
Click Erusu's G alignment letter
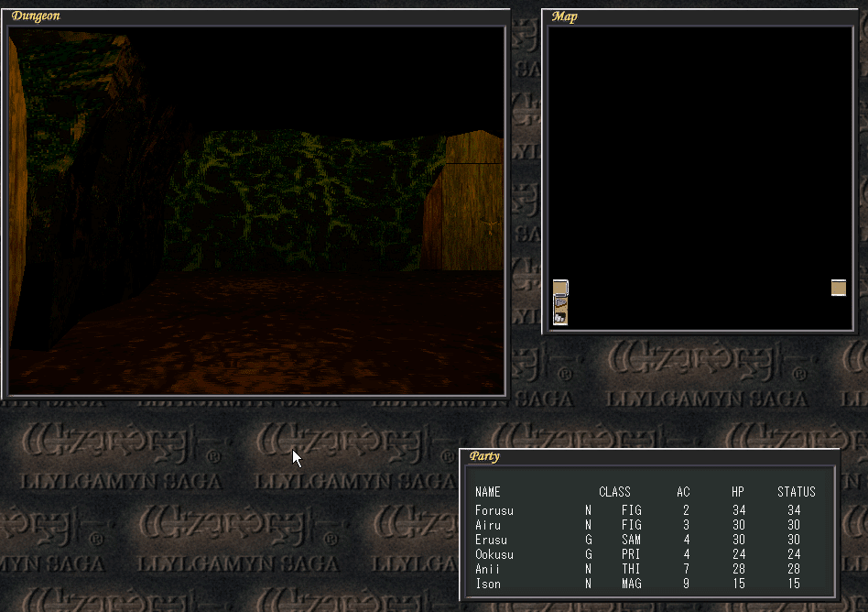[x=589, y=540]
